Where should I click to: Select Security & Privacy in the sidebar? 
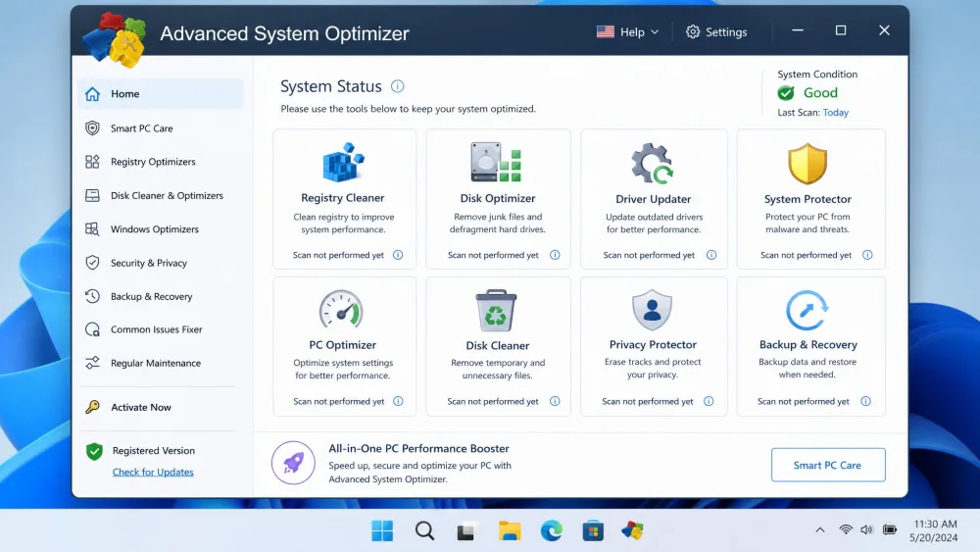click(x=161, y=263)
